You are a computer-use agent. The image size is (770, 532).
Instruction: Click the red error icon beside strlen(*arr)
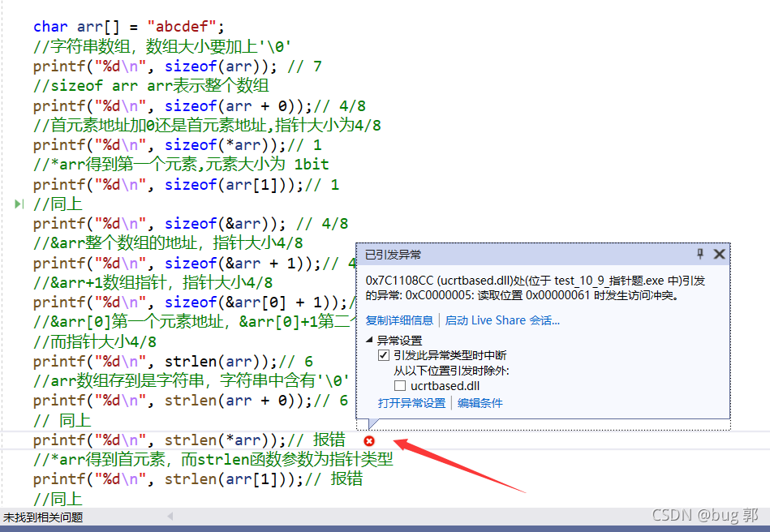(x=369, y=440)
